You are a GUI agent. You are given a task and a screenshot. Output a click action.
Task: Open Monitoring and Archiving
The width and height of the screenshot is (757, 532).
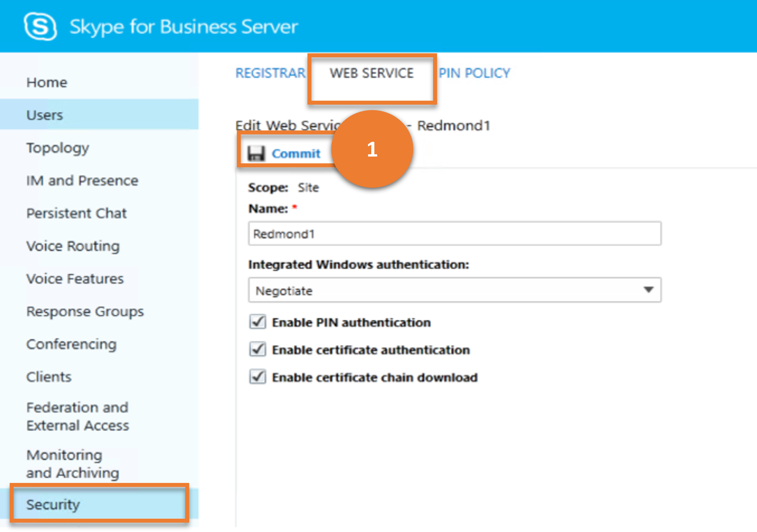click(x=73, y=464)
